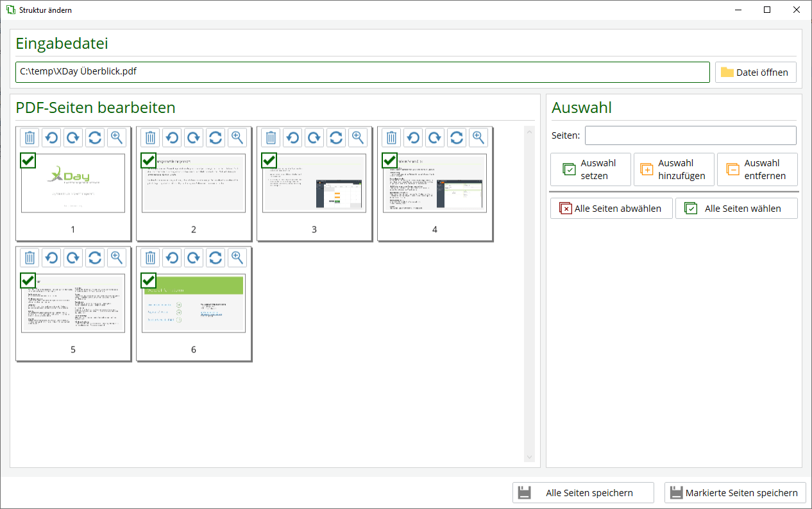Image resolution: width=812 pixels, height=509 pixels.
Task: Save marked pages with Markierte Seiten speichern
Action: pos(735,493)
